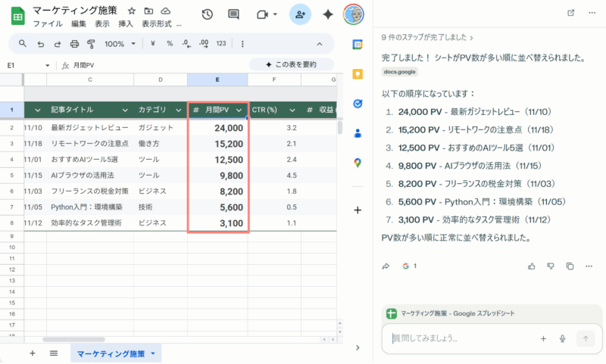Click the docs.google source link
Viewport: 606px width, 364px height.
[x=399, y=72]
